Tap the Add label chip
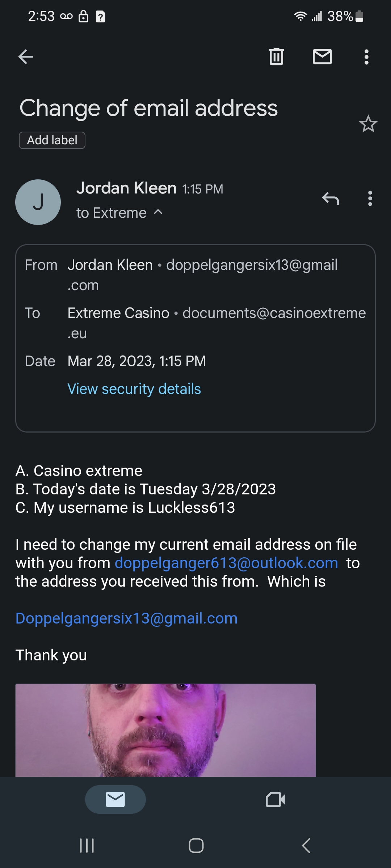Viewport: 391px width, 868px height. point(52,140)
